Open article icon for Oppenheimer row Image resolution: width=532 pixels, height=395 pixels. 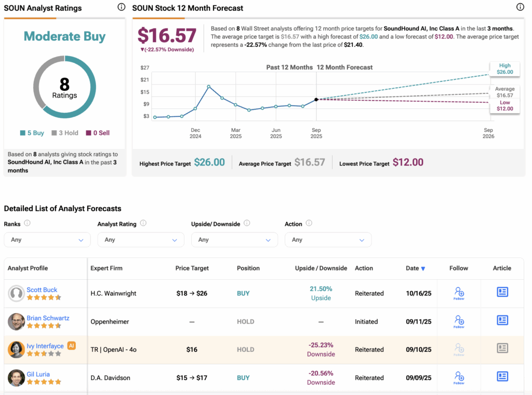pyautogui.click(x=502, y=320)
